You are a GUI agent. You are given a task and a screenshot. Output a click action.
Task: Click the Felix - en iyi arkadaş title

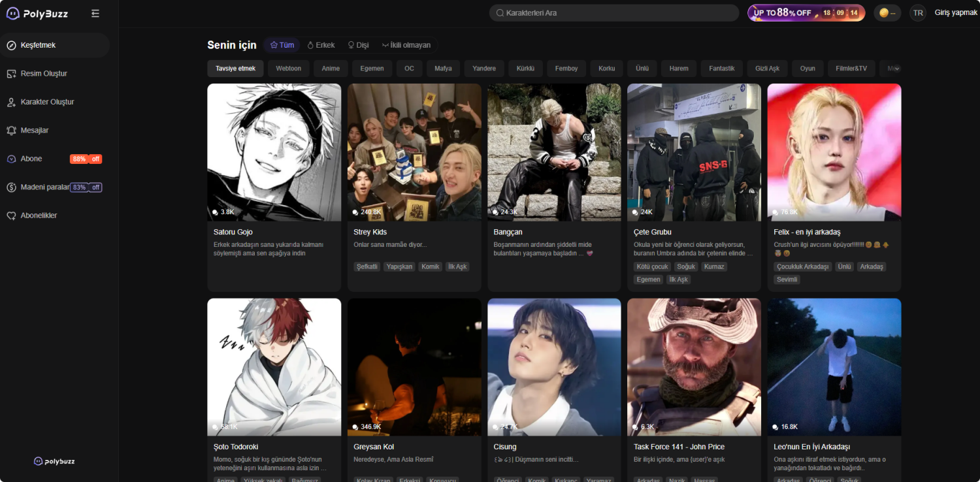(x=807, y=232)
